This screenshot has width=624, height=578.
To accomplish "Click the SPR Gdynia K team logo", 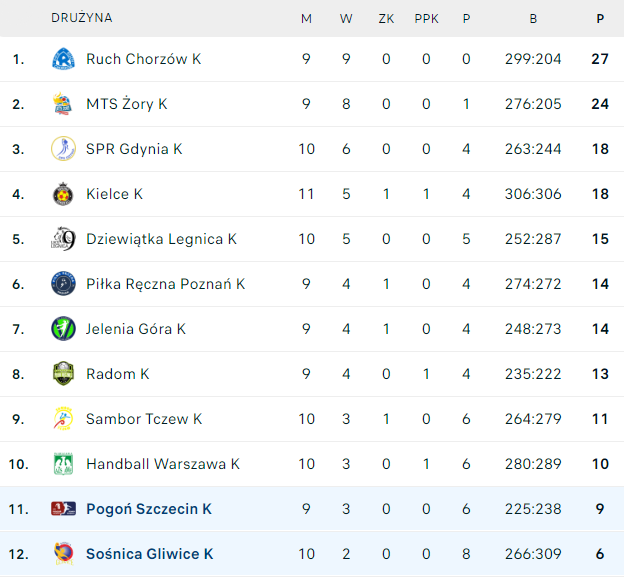I will pyautogui.click(x=63, y=149).
